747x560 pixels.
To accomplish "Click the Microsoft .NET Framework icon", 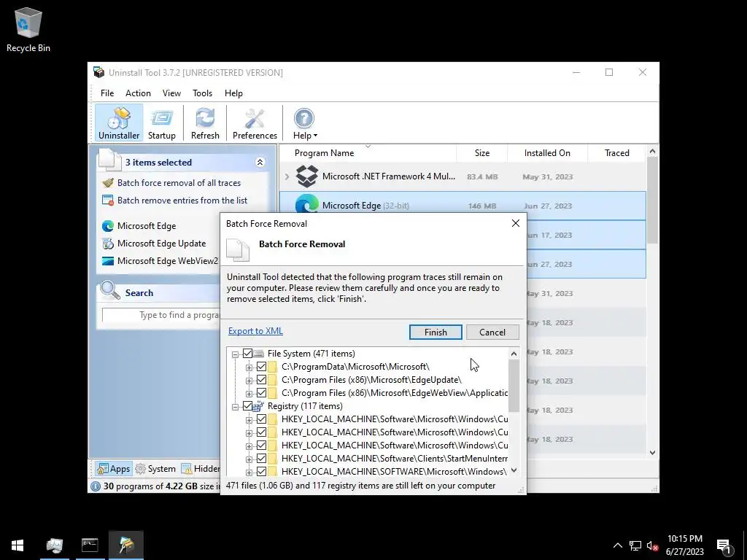I will 307,176.
